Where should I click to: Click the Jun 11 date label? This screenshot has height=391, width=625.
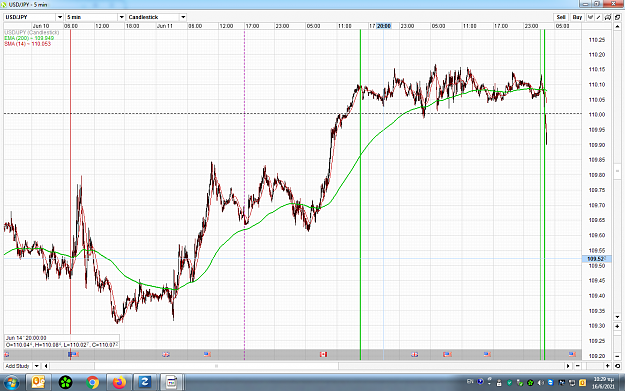click(165, 26)
